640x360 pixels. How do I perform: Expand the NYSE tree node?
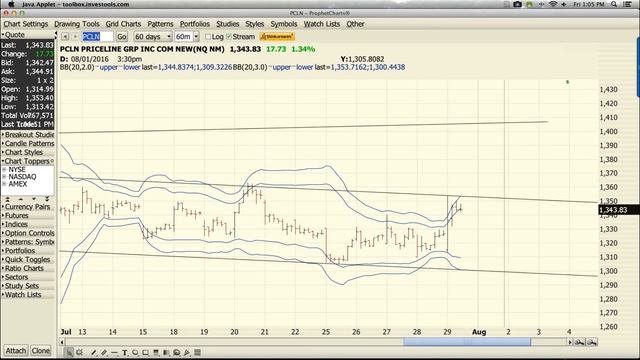pyautogui.click(x=4, y=169)
